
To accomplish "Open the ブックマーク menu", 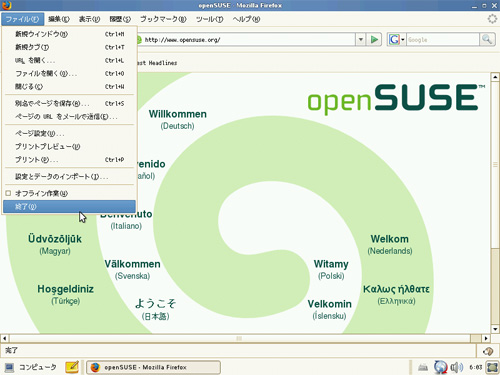I will pyautogui.click(x=163, y=19).
